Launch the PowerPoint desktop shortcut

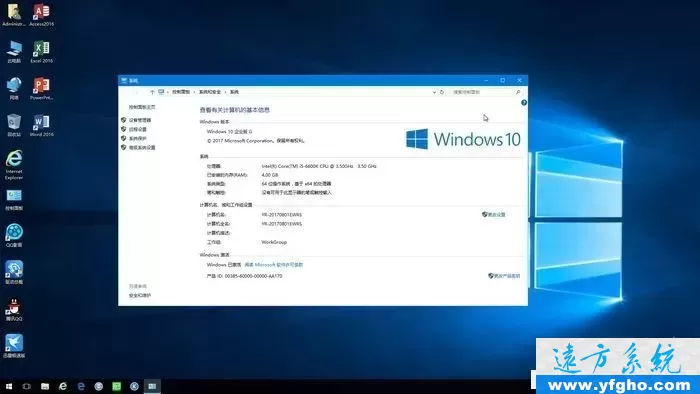point(42,88)
